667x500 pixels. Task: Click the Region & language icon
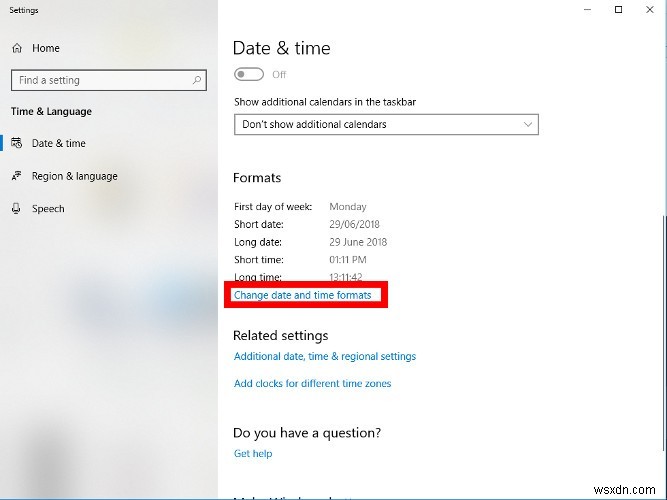17,176
